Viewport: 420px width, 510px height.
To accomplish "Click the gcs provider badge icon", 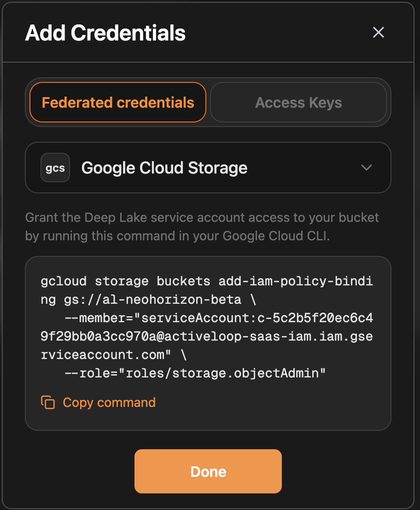I will tap(55, 168).
